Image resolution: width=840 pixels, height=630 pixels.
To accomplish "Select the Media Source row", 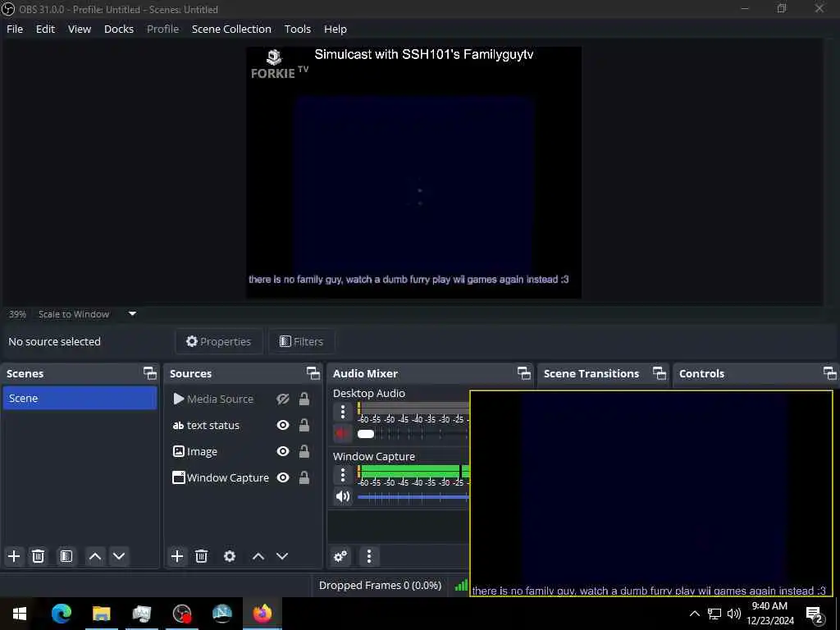I will pos(220,399).
